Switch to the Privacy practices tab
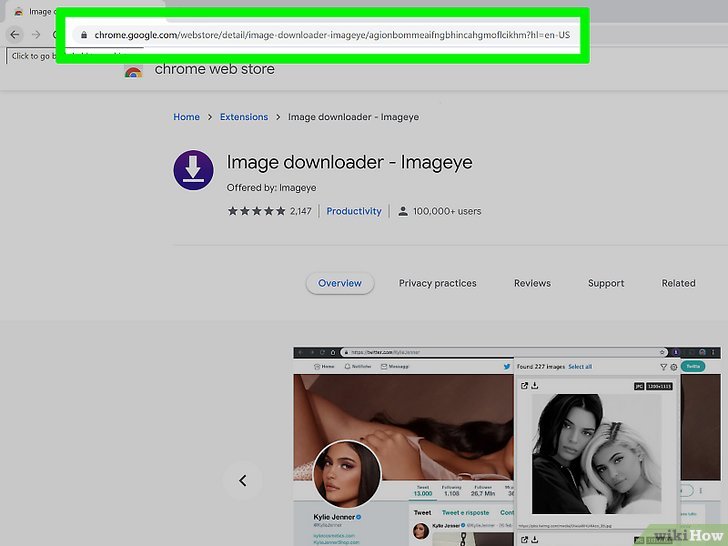The image size is (728, 546). [437, 283]
